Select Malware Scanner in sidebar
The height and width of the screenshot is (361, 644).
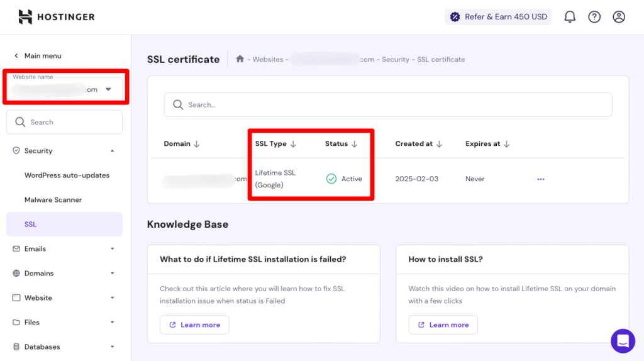click(x=53, y=200)
